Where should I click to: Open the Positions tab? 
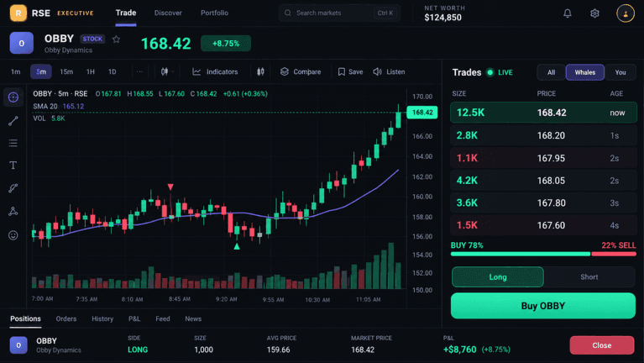[25, 318]
